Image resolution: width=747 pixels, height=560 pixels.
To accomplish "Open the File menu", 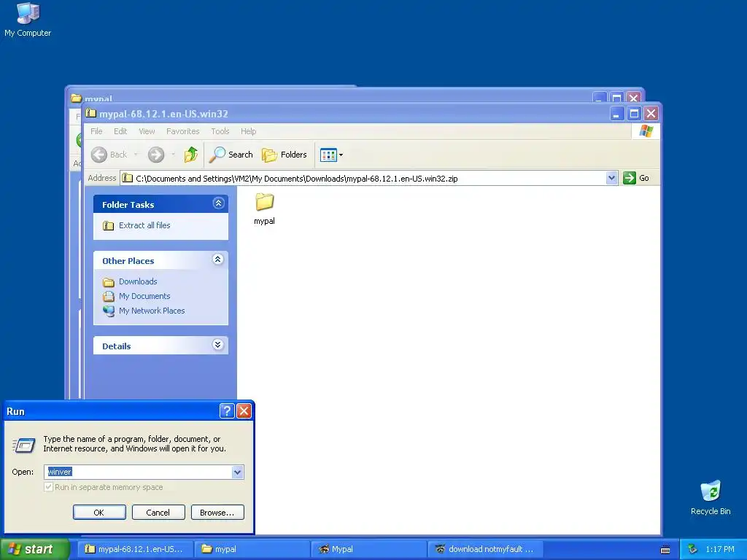I will [x=96, y=131].
